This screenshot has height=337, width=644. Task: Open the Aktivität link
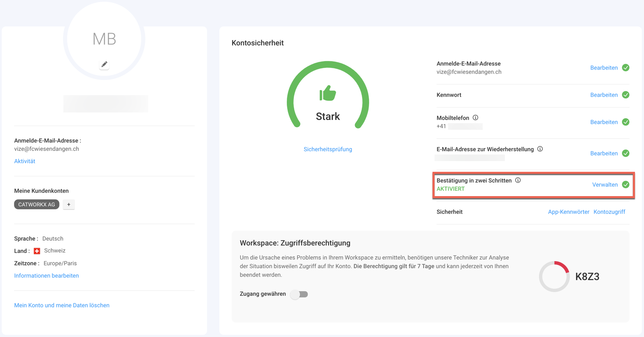point(25,161)
